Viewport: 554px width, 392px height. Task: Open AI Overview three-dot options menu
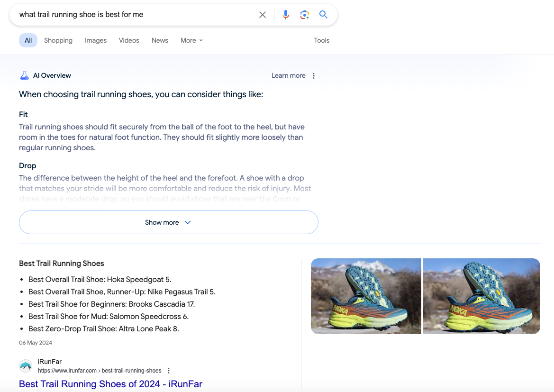click(314, 76)
